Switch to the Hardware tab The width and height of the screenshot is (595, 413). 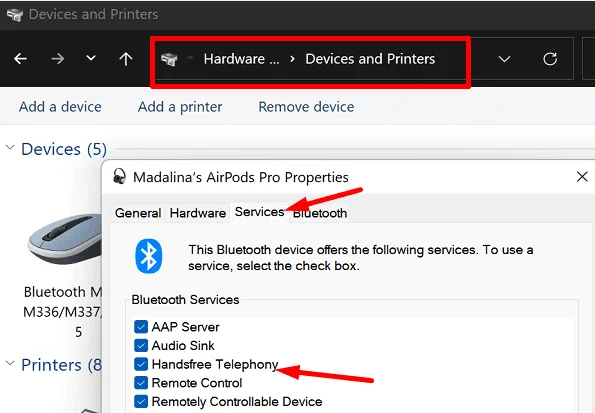pyautogui.click(x=198, y=213)
